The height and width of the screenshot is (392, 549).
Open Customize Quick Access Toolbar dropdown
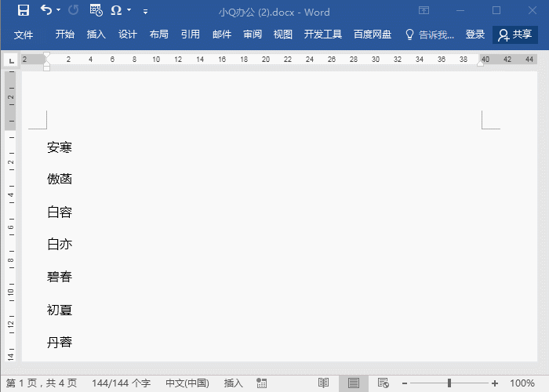pyautogui.click(x=145, y=12)
